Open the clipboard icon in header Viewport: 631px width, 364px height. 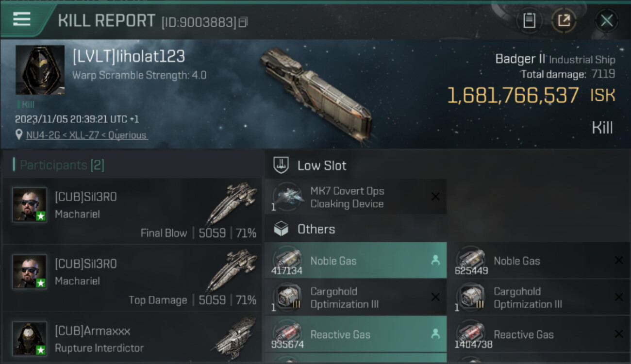pos(529,20)
